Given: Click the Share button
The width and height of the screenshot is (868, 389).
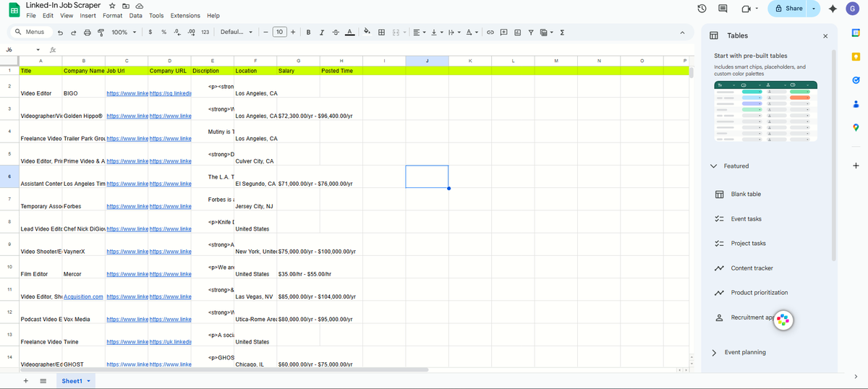Looking at the screenshot, I should coord(788,9).
